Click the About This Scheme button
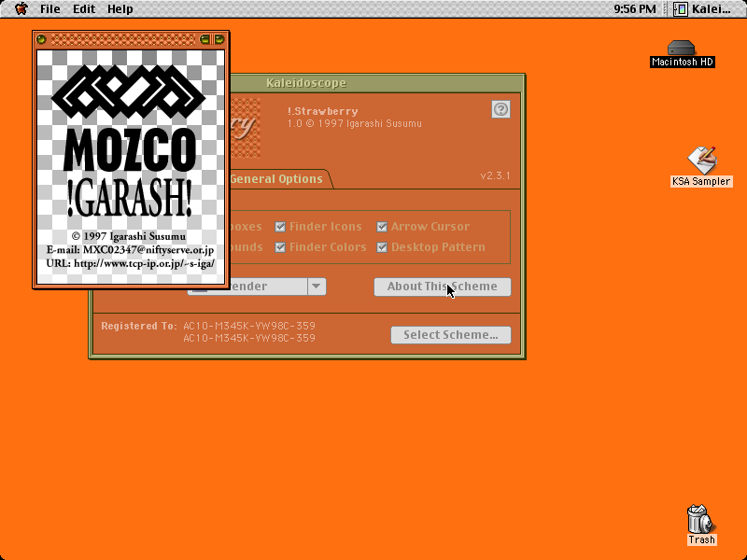 point(442,287)
